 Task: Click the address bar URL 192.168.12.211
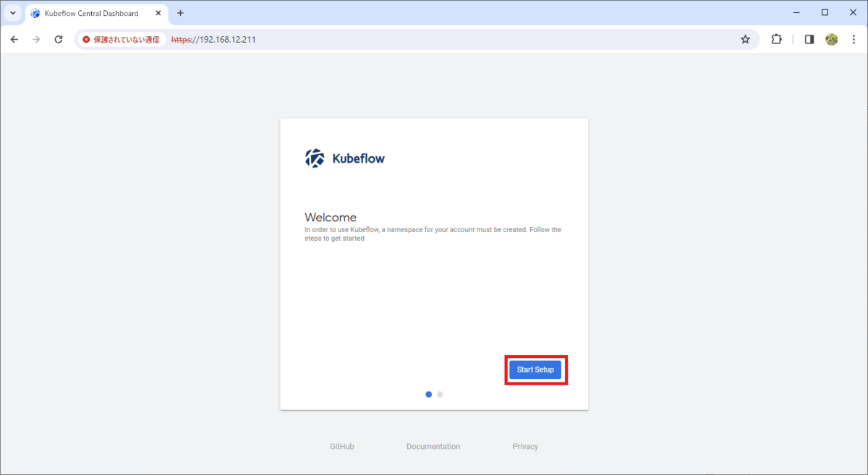tap(213, 40)
